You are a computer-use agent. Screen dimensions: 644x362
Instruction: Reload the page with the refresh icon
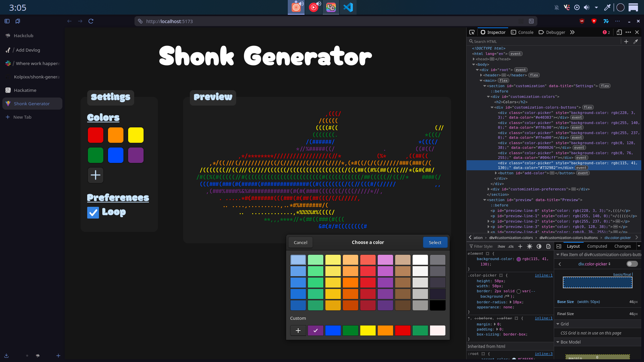click(91, 21)
